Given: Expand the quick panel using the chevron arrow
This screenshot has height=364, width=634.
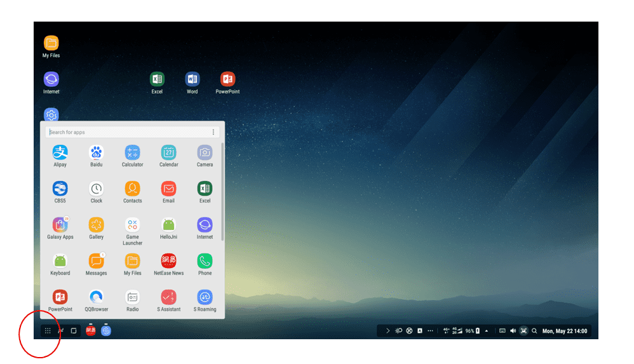Looking at the screenshot, I should pyautogui.click(x=388, y=331).
